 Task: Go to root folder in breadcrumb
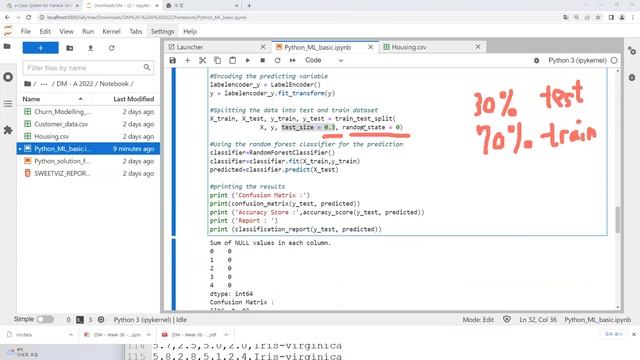(x=27, y=84)
